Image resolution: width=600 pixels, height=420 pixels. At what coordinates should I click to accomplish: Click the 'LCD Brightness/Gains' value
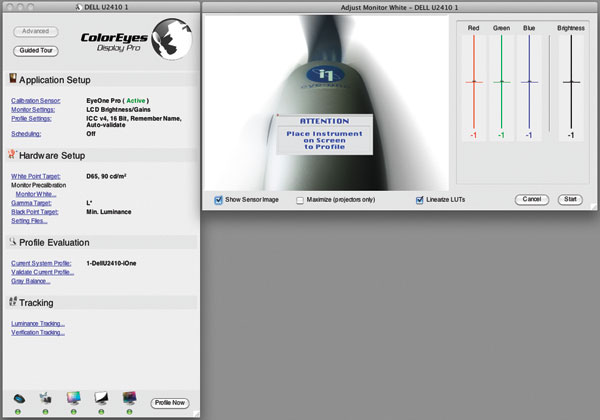[118, 110]
